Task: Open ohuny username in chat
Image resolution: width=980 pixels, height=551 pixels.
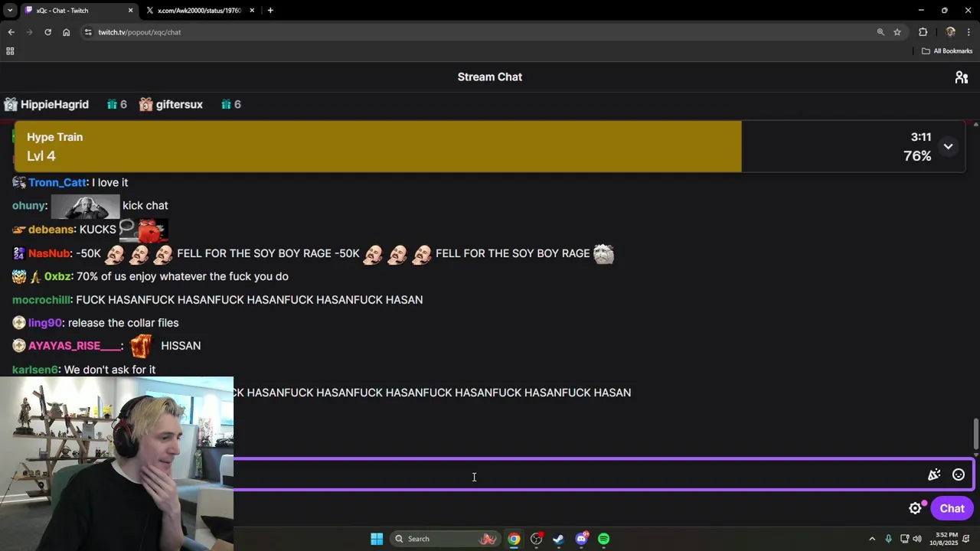Action: [28, 205]
